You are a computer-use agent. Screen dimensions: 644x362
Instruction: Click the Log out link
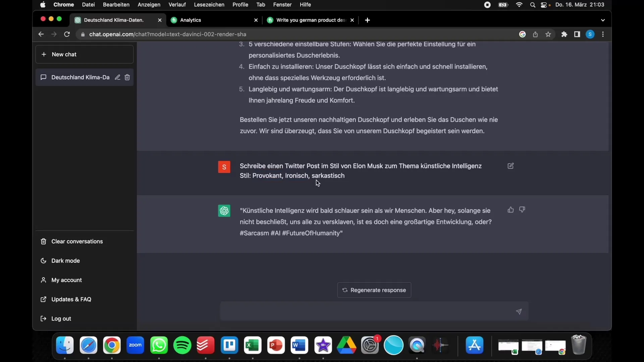61,318
